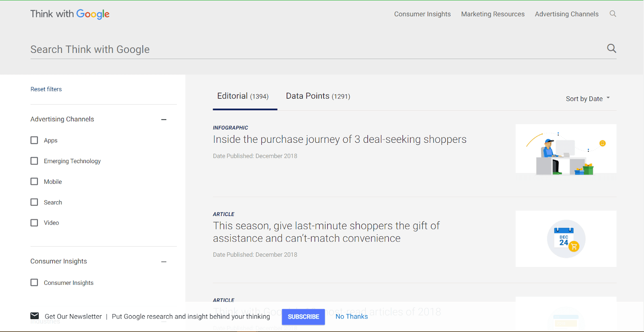The width and height of the screenshot is (644, 332).
Task: Dismiss newsletter banner with No Thanks
Action: pyautogui.click(x=352, y=317)
